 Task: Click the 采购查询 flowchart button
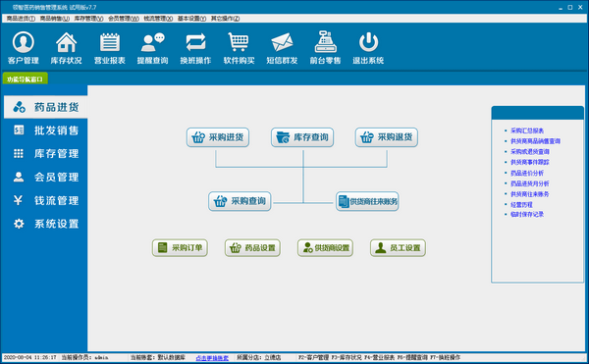[x=240, y=201]
